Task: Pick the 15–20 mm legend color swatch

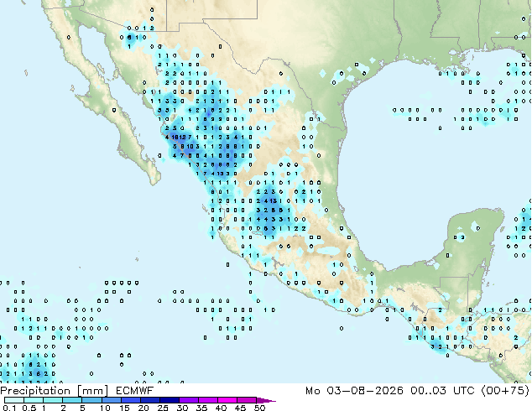Action: click(131, 400)
